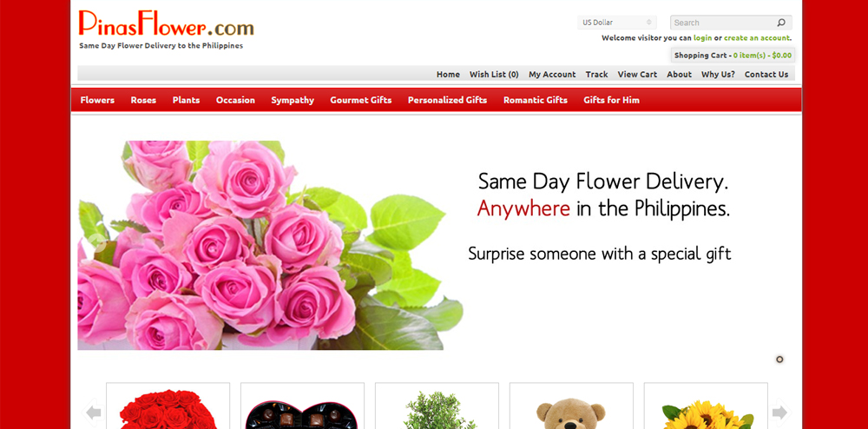The width and height of the screenshot is (868, 429).
Task: Click the create an account link
Action: click(756, 38)
